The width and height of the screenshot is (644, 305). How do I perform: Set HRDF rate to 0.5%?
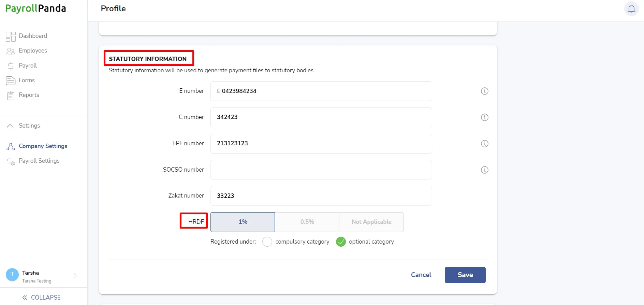point(307,222)
